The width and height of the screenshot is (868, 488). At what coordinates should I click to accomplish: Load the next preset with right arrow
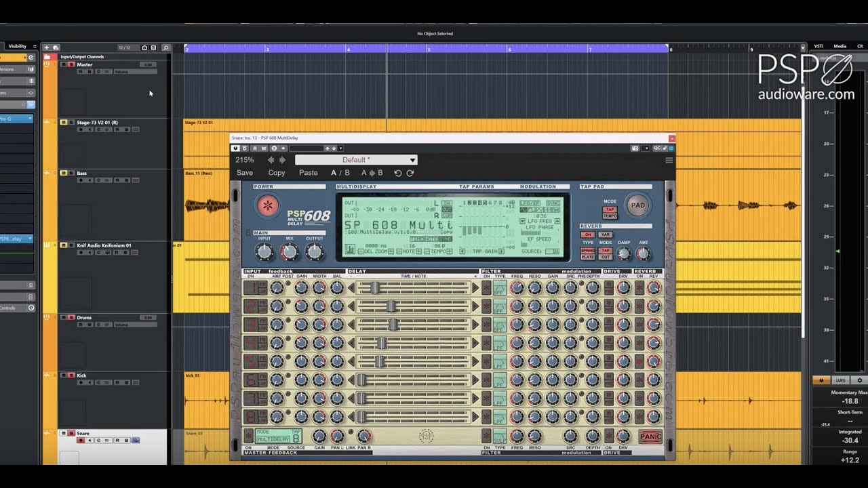coord(283,160)
